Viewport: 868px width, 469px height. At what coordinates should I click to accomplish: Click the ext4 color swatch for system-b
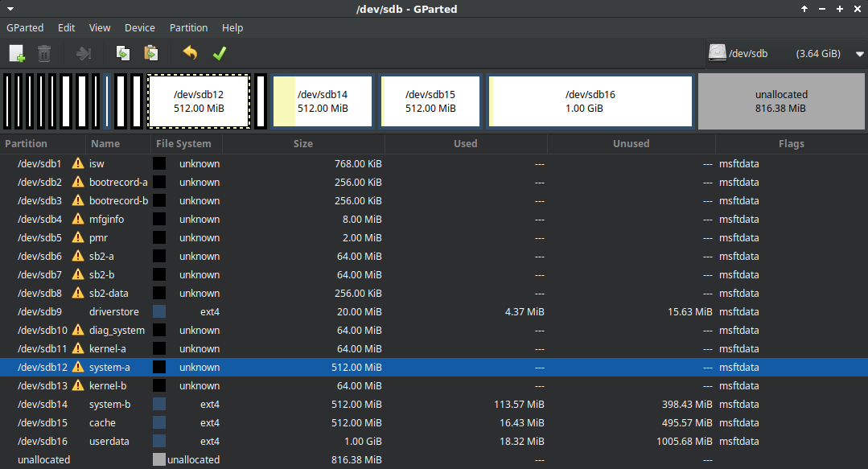[x=158, y=404]
